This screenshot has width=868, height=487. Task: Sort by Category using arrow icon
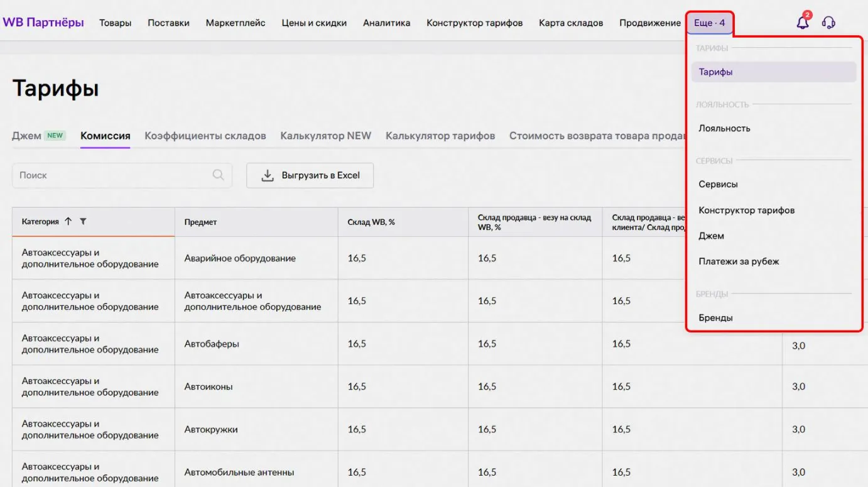[68, 222]
